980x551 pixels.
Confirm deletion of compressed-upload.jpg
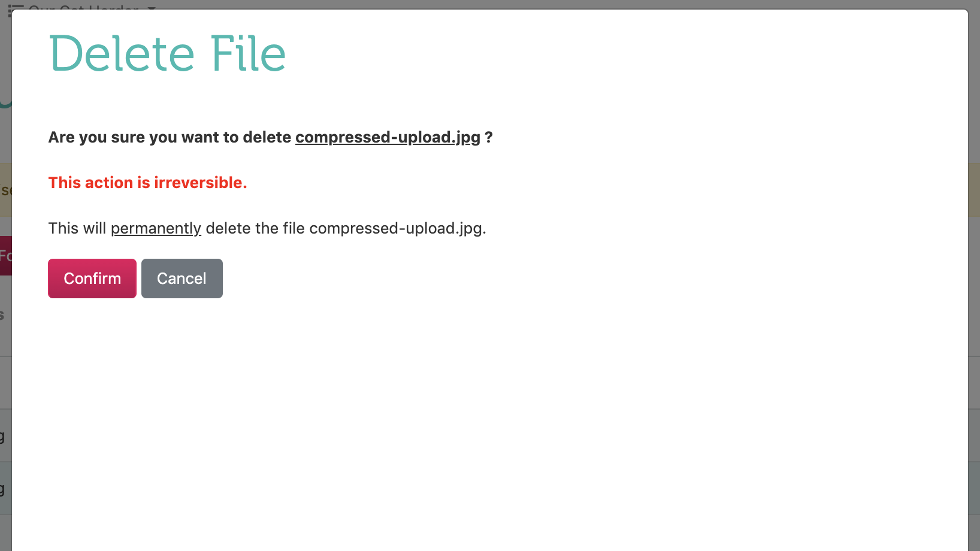[x=92, y=278]
